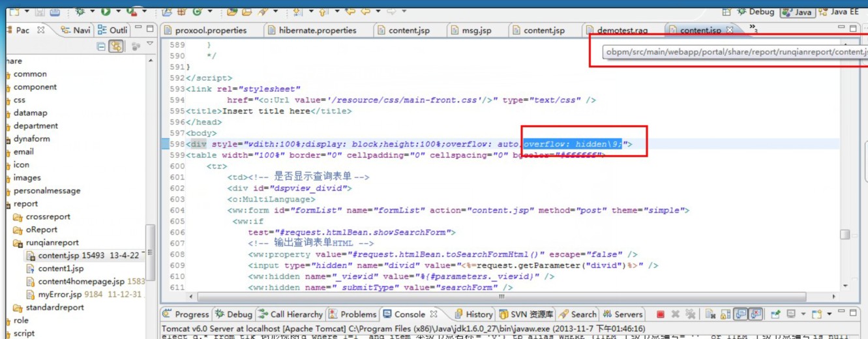Open demotest.raq editor tab
868x339 pixels.
click(616, 30)
